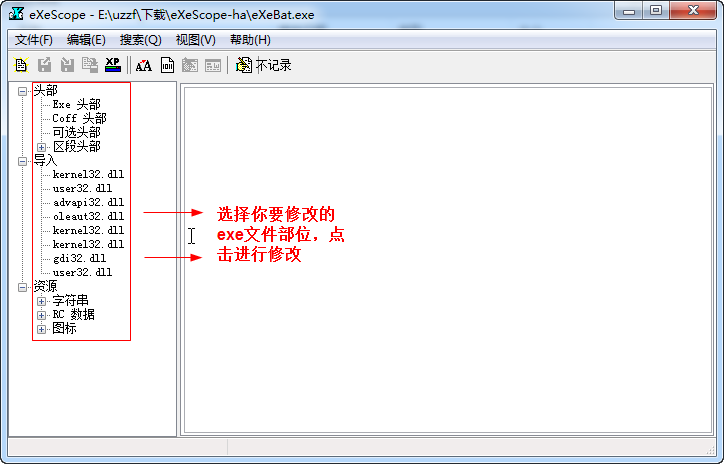Collapse the 头部 tree node
The image size is (724, 464).
click(22, 91)
